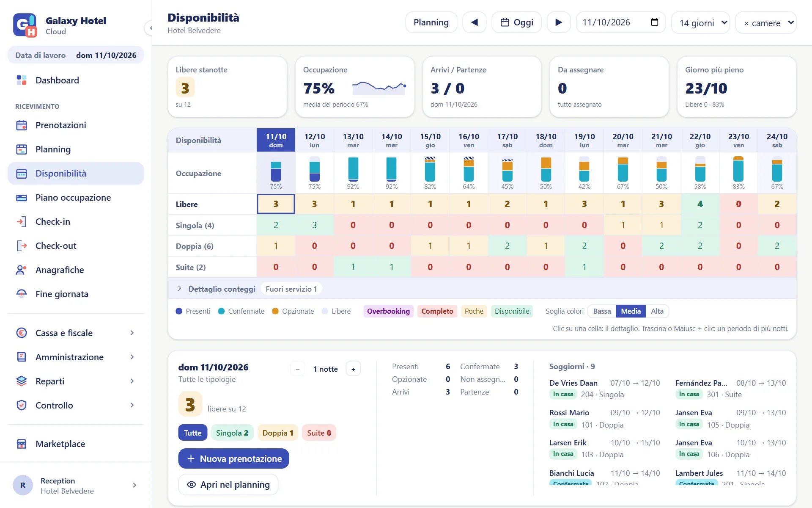Click the Piano occupazione icon
This screenshot has width=812, height=508.
(22, 197)
